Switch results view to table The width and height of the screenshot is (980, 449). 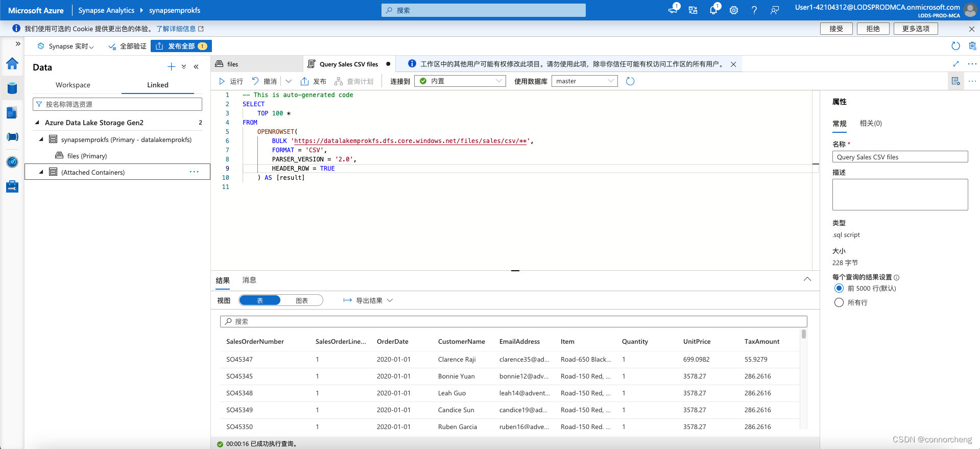coord(260,300)
